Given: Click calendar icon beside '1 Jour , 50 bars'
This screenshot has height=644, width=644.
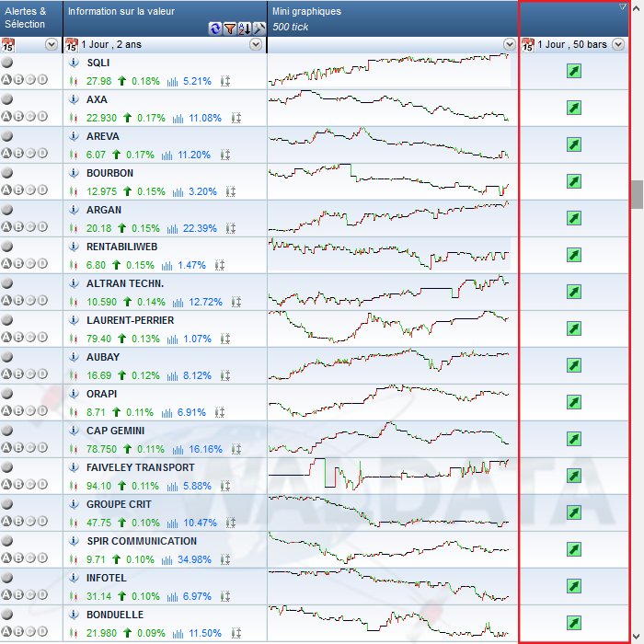Looking at the screenshot, I should tap(528, 44).
